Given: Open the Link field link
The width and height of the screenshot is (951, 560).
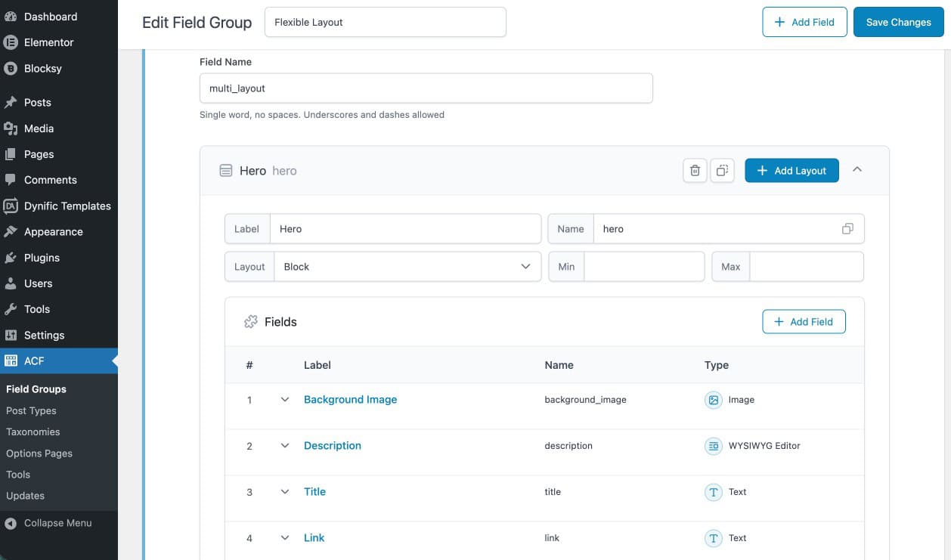Looking at the screenshot, I should pos(314,538).
